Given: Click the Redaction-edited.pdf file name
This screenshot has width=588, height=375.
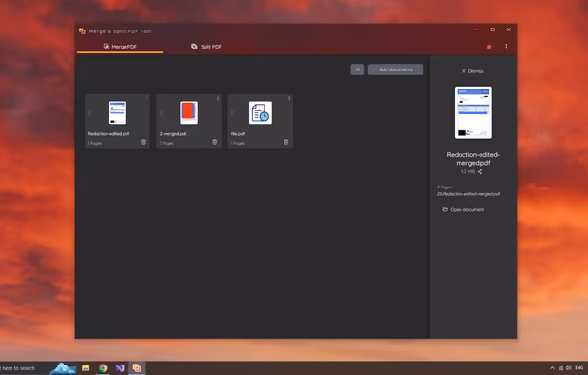Looking at the screenshot, I should pos(108,134).
